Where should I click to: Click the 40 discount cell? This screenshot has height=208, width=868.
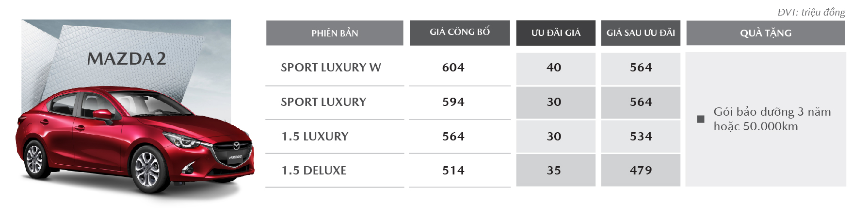coord(556,69)
